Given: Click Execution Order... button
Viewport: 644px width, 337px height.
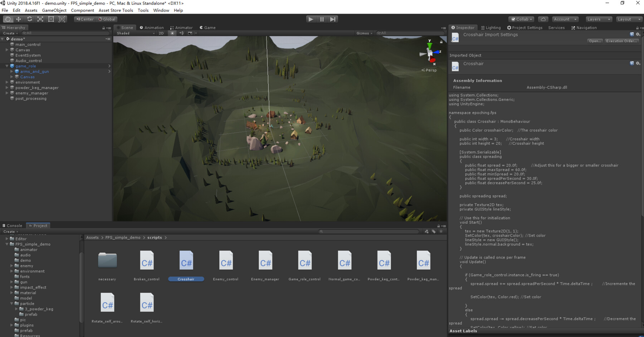Looking at the screenshot, I should pyautogui.click(x=621, y=41).
